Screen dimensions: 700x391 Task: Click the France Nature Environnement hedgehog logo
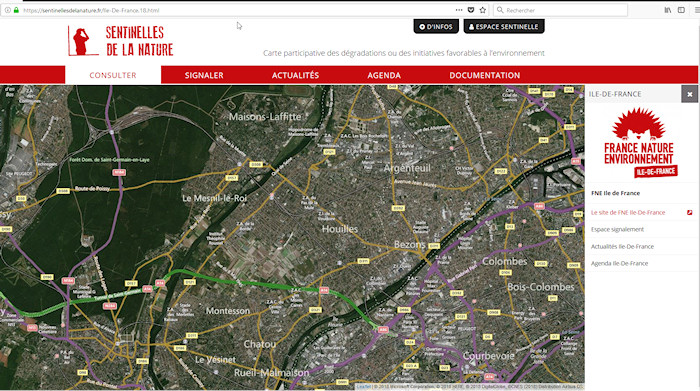click(640, 142)
